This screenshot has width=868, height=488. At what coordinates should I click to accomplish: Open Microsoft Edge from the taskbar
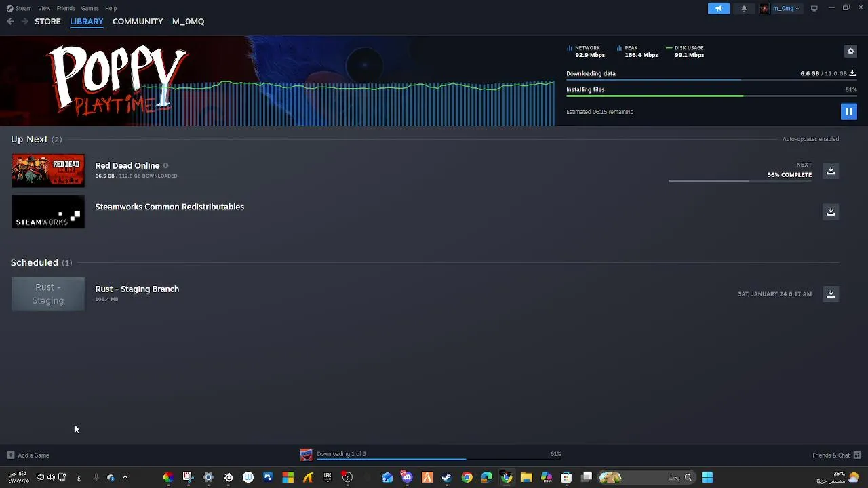point(487,478)
